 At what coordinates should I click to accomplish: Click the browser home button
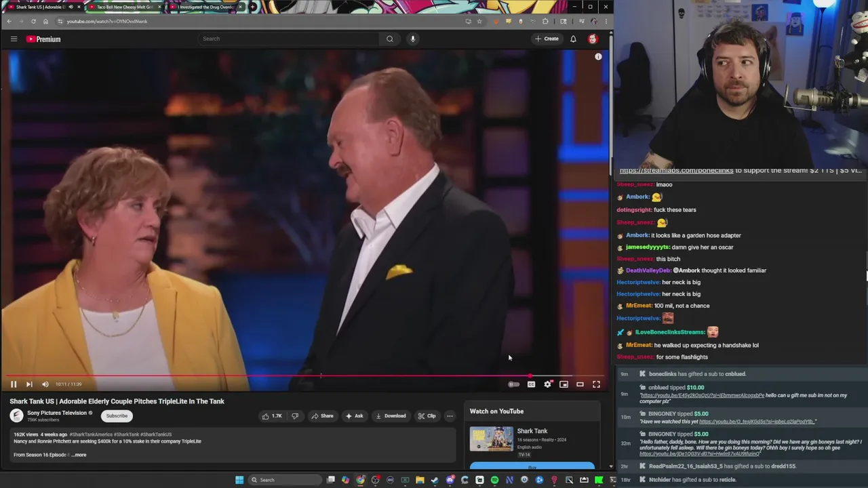coord(45,21)
